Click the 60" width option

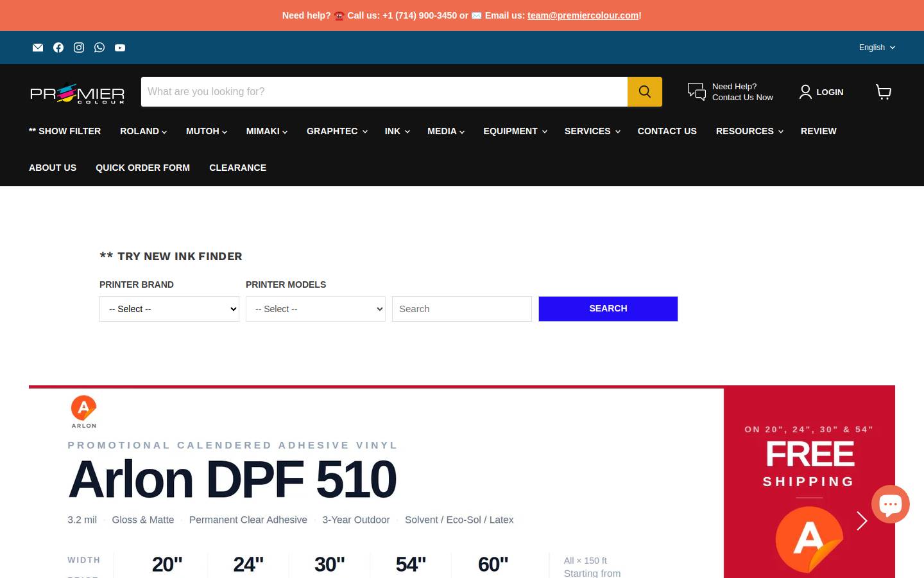coord(493,565)
